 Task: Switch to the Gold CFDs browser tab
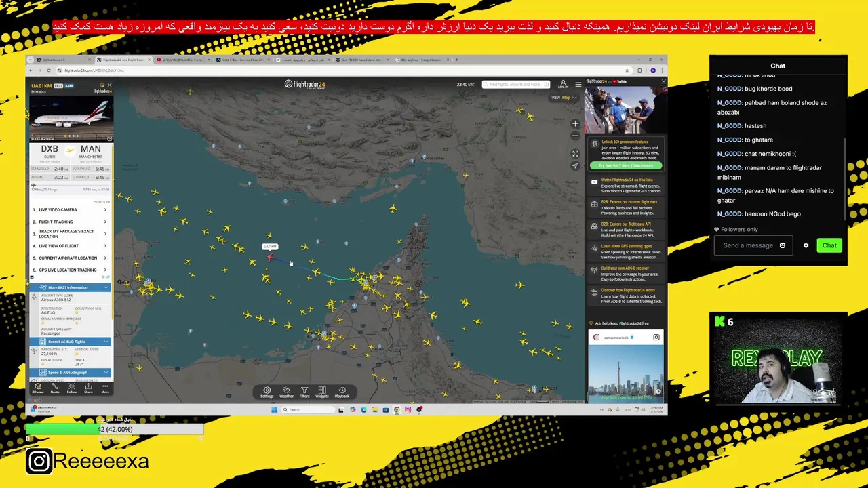point(242,60)
